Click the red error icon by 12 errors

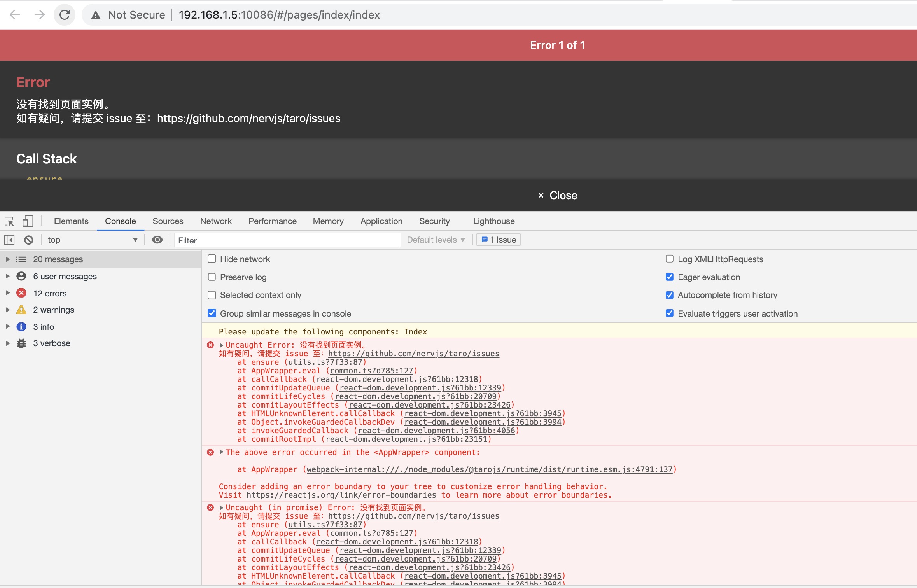pyautogui.click(x=21, y=293)
